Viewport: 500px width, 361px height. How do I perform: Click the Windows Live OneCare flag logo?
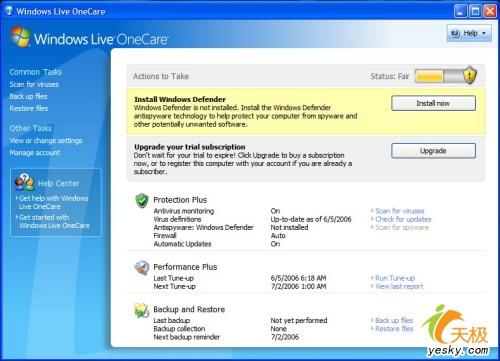click(21, 37)
